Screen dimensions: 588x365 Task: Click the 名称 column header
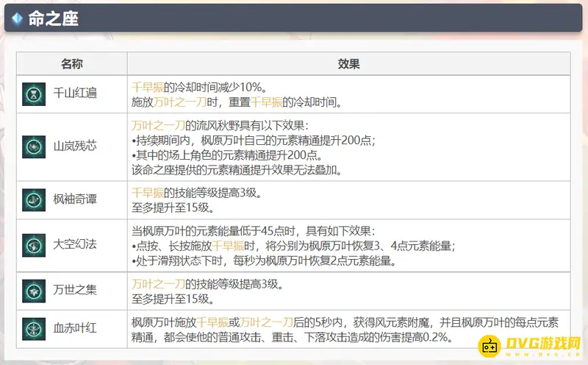coord(72,64)
